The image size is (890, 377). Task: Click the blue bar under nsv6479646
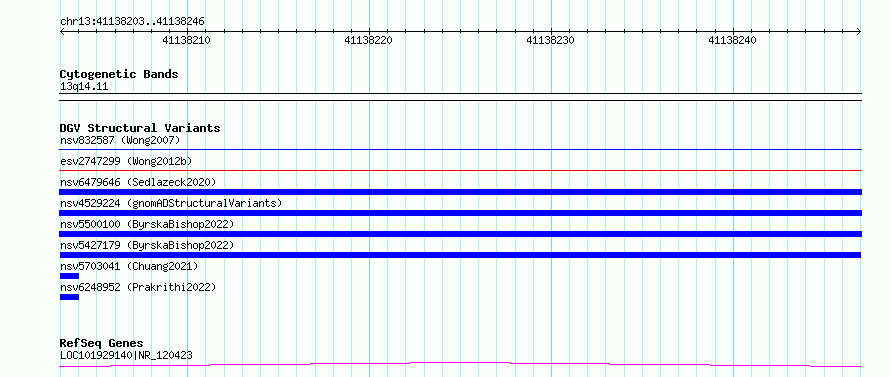pyautogui.click(x=460, y=192)
